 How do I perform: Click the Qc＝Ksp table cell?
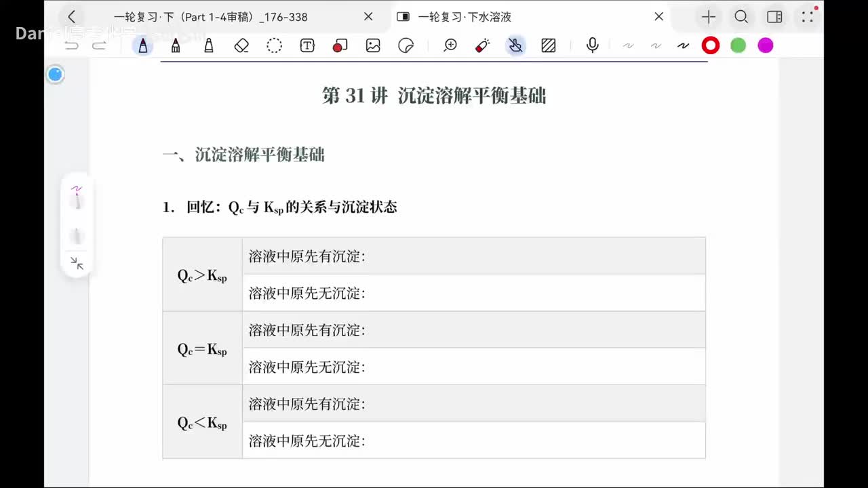(202, 348)
